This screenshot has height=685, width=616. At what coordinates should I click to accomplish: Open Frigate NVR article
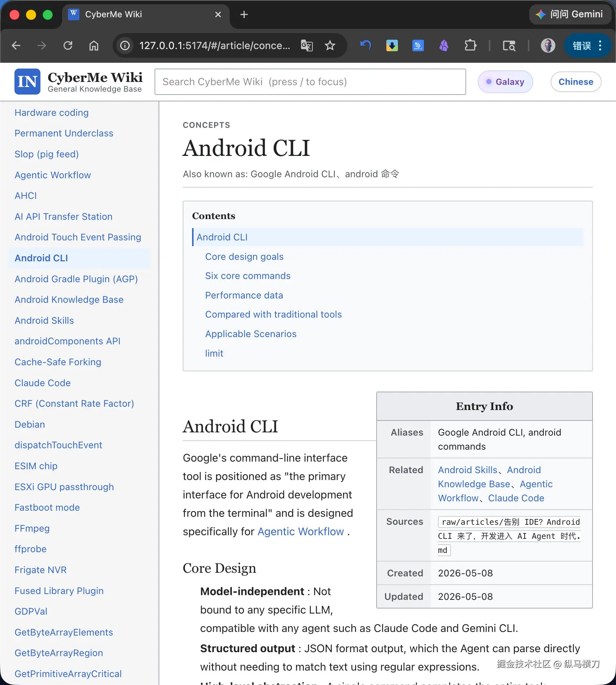coord(40,570)
